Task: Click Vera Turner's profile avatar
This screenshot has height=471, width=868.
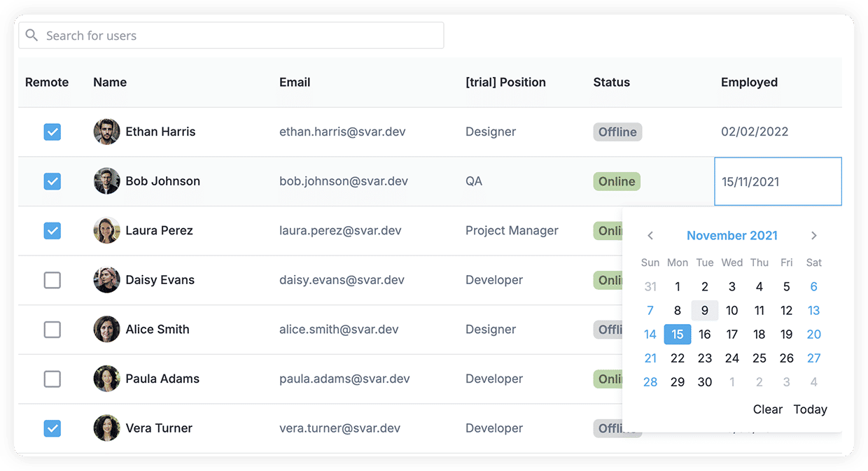Action: 106,428
